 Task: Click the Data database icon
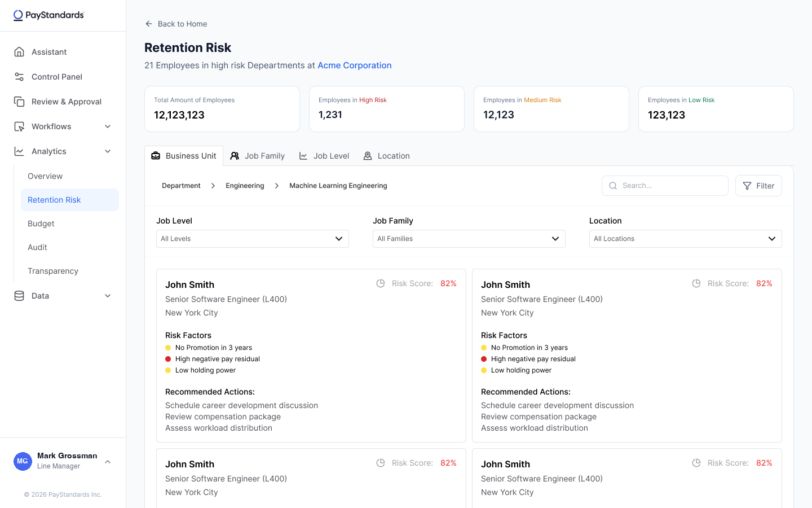click(19, 296)
